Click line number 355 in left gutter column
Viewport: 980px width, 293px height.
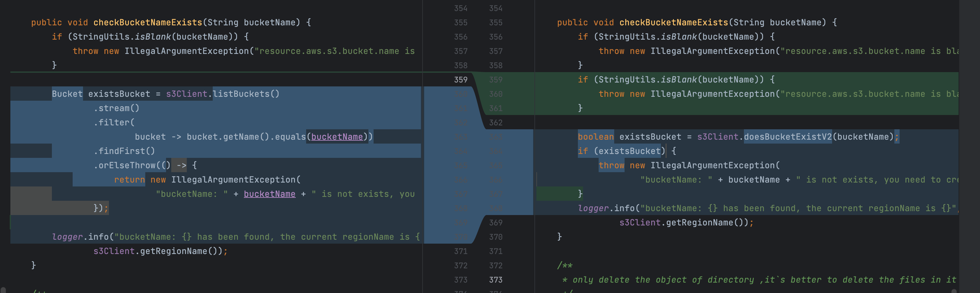tap(460, 22)
